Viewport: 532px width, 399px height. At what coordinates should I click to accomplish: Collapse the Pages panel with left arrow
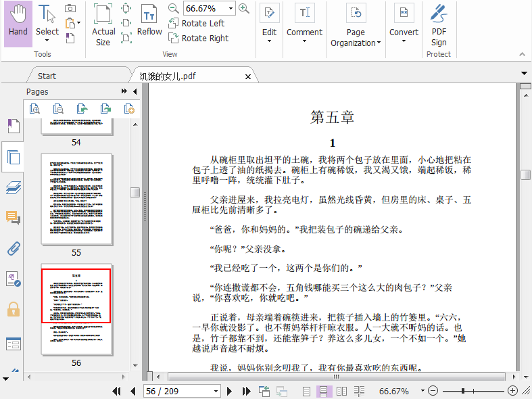point(135,91)
